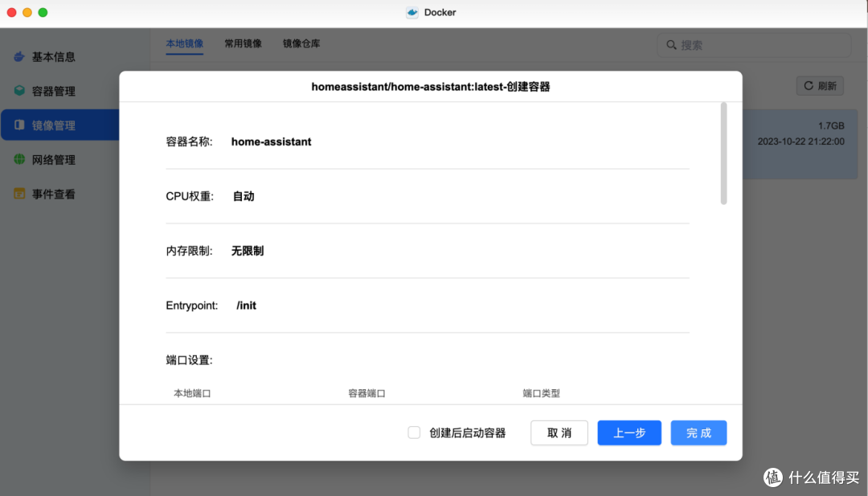Focus the 搜索 input field
Viewport: 868px width, 496px height.
point(754,45)
